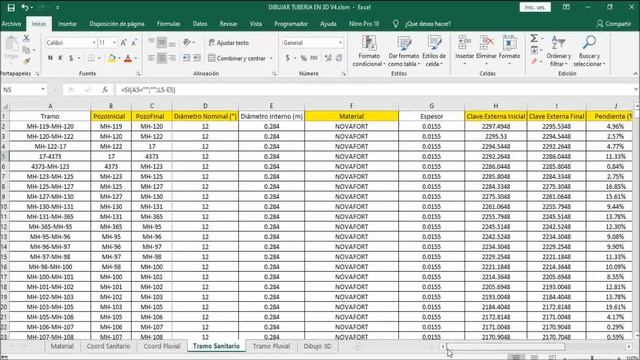Apply the comma style (000) format
This screenshot has width=640, height=360.
tap(314, 58)
